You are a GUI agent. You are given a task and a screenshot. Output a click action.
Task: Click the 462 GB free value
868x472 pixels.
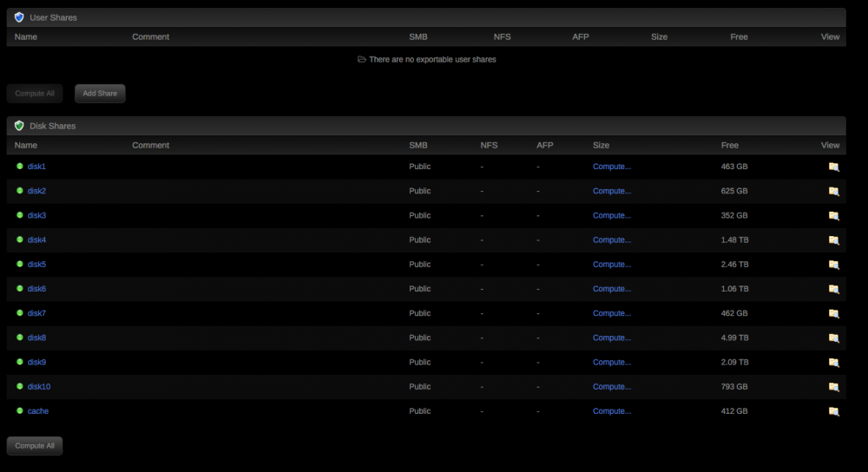[734, 313]
